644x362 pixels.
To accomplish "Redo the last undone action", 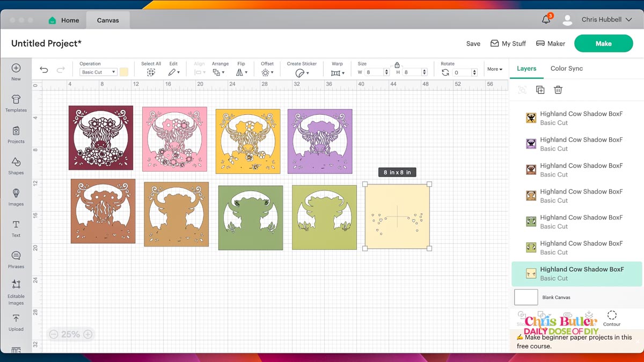I will [x=61, y=70].
